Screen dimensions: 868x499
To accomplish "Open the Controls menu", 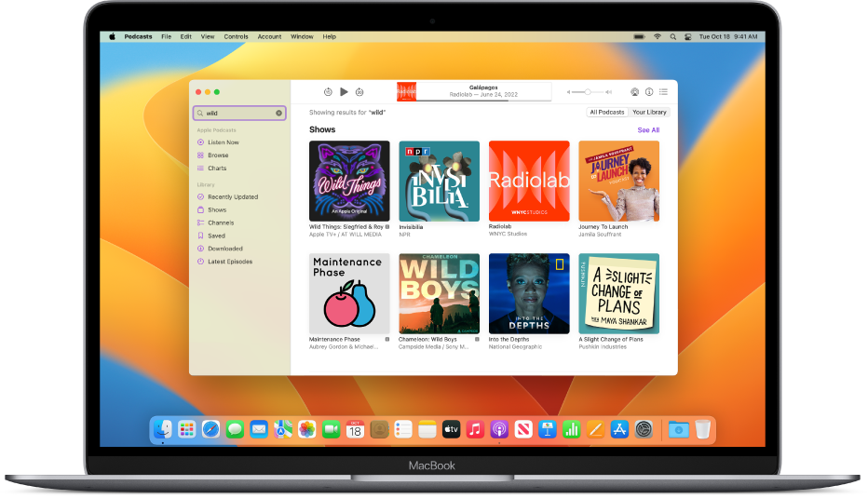I will click(236, 36).
